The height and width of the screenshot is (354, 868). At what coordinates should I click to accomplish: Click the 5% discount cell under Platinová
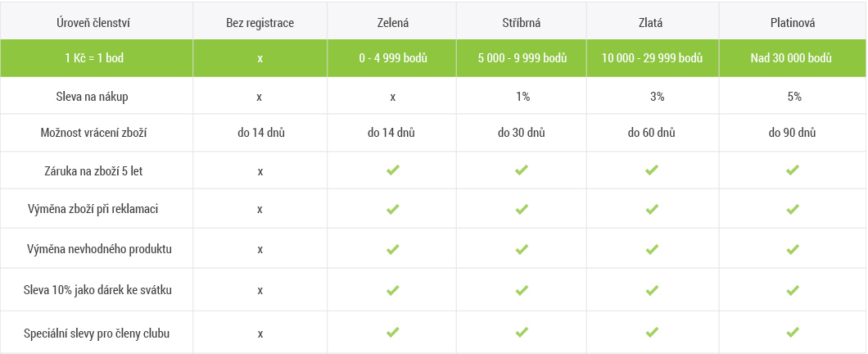pos(792,97)
